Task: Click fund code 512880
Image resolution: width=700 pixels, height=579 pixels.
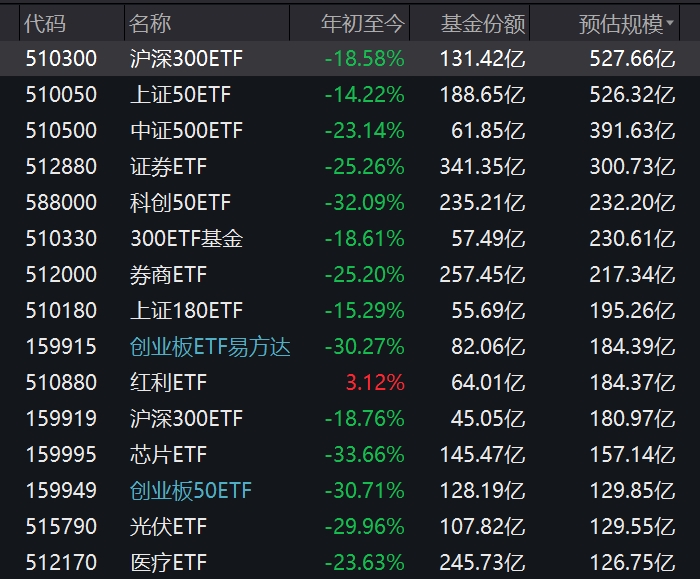Action: click(x=60, y=167)
